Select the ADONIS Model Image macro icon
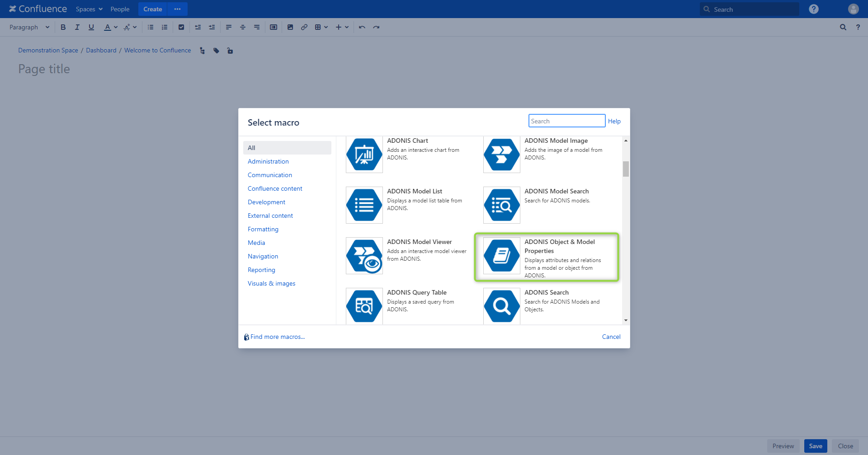868x455 pixels. 502,155
